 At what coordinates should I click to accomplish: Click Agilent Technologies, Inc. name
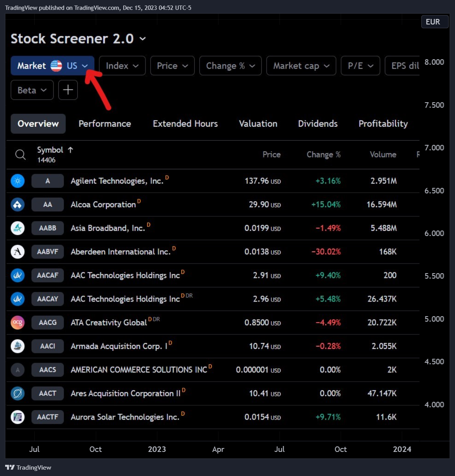click(117, 181)
